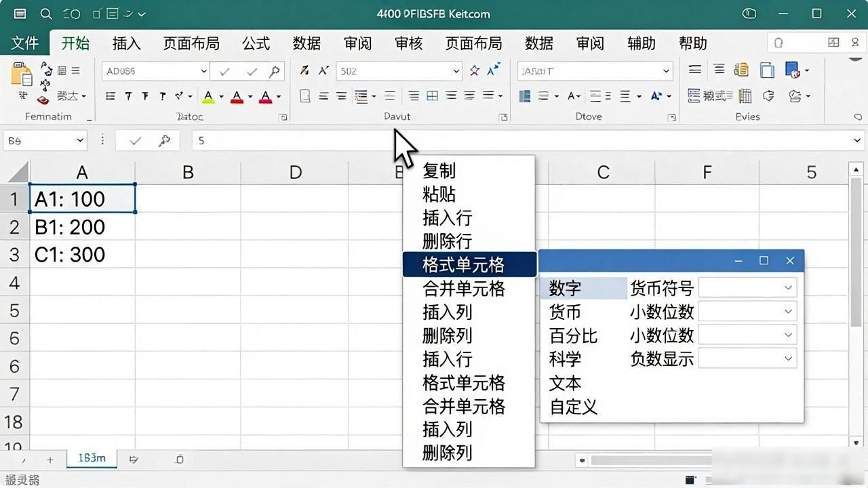Open the name box dropdown showing B6
The width and height of the screenshot is (868, 488).
coord(80,140)
